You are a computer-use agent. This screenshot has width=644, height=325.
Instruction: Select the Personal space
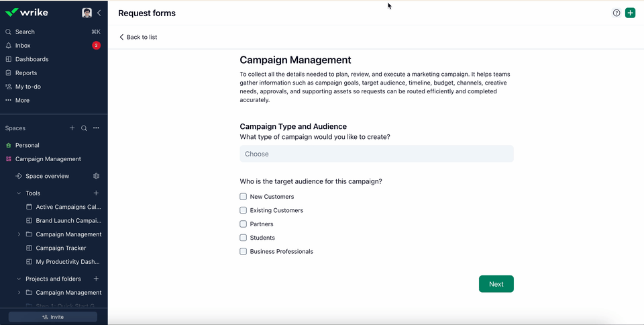pyautogui.click(x=27, y=146)
